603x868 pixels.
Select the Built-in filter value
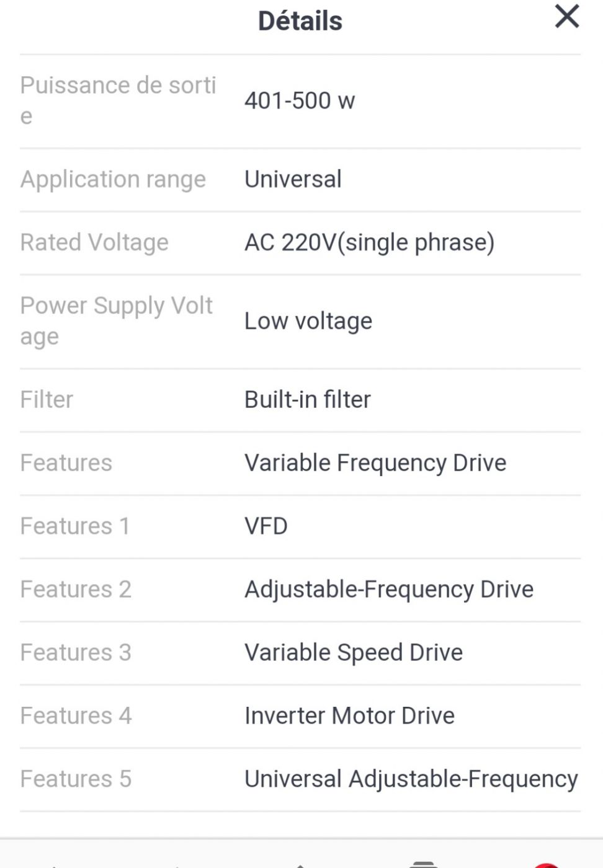307,400
